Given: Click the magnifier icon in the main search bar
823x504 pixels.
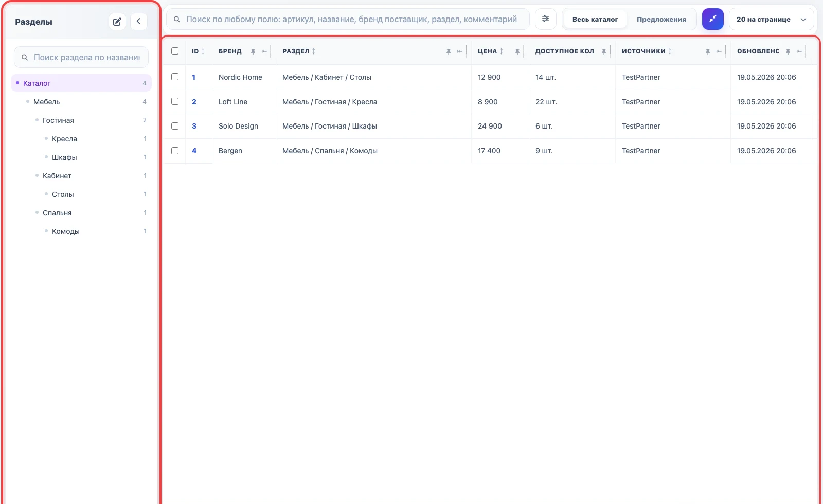Looking at the screenshot, I should 177,19.
